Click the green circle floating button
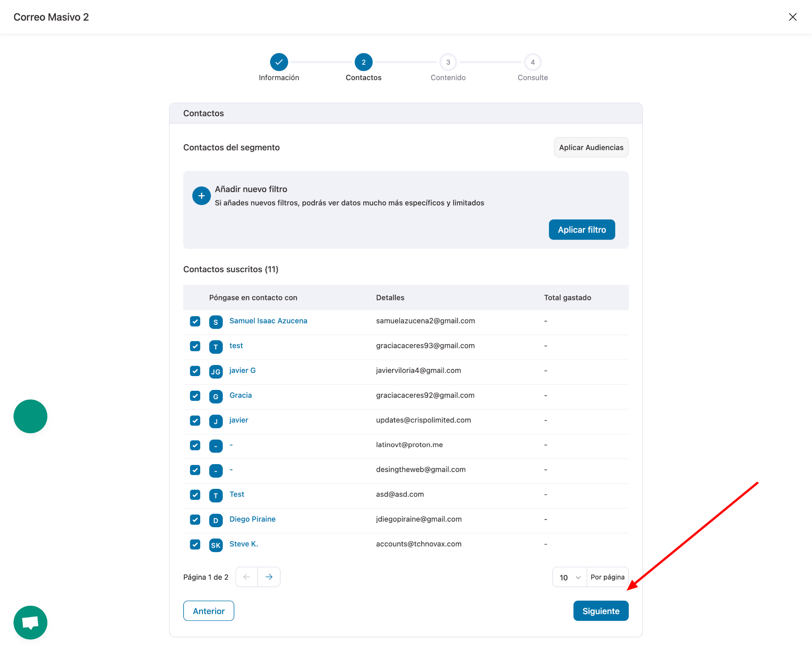Image resolution: width=812 pixels, height=651 pixels. pyautogui.click(x=30, y=416)
